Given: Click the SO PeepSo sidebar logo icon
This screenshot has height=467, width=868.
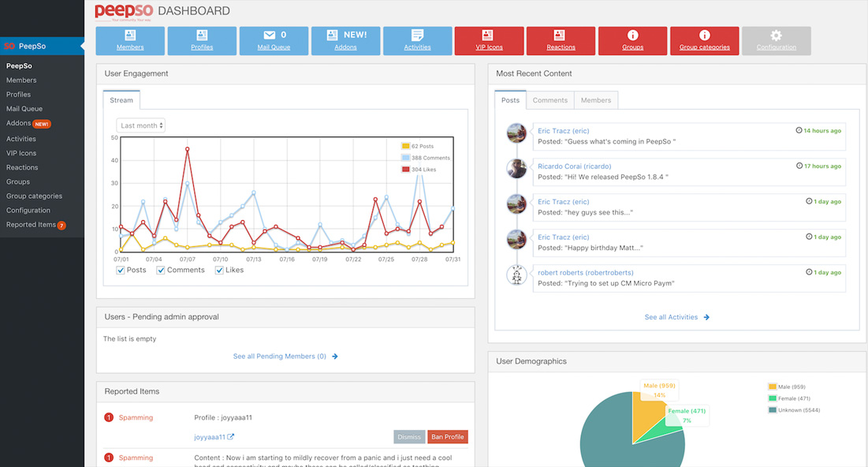Looking at the screenshot, I should 9,46.
